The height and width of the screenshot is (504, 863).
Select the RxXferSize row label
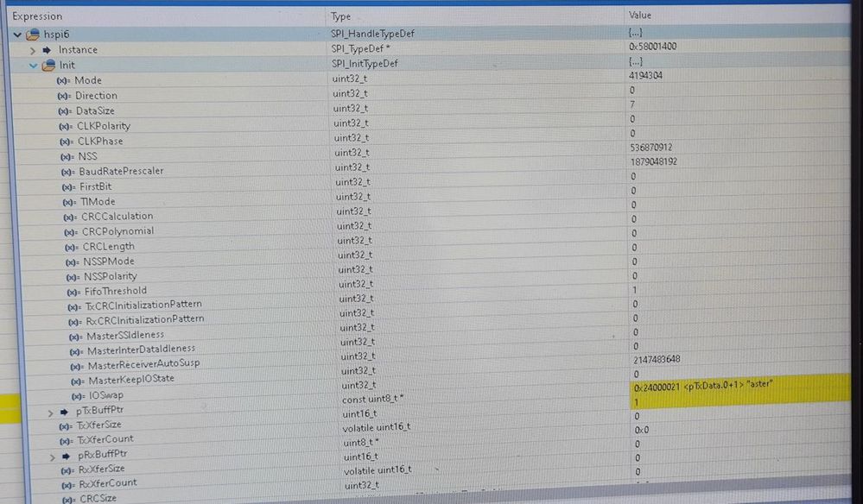click(101, 469)
